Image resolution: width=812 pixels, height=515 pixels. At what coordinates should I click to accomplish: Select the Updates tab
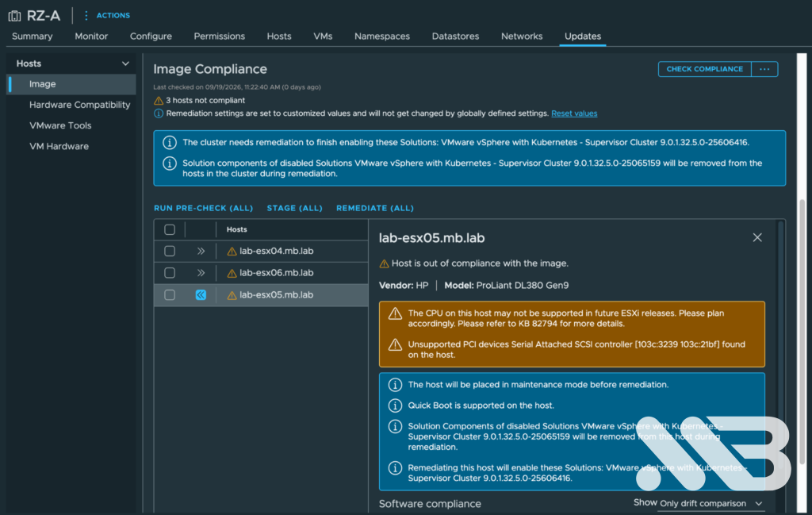583,37
